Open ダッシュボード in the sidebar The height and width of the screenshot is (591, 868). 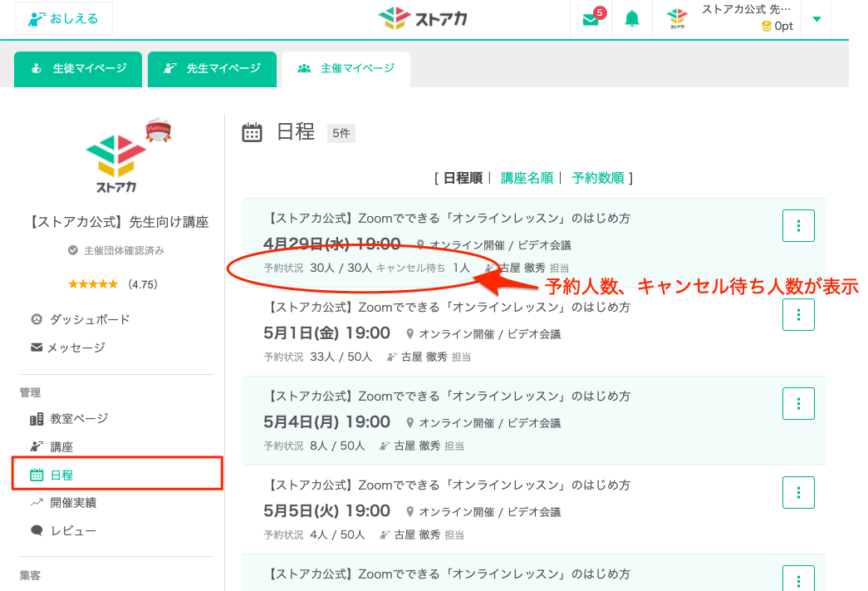(x=81, y=319)
